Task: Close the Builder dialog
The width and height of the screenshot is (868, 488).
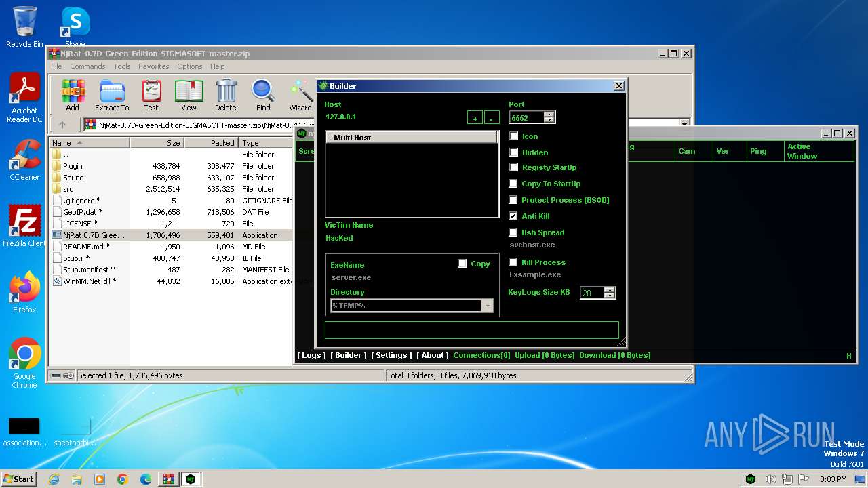Action: tap(618, 86)
